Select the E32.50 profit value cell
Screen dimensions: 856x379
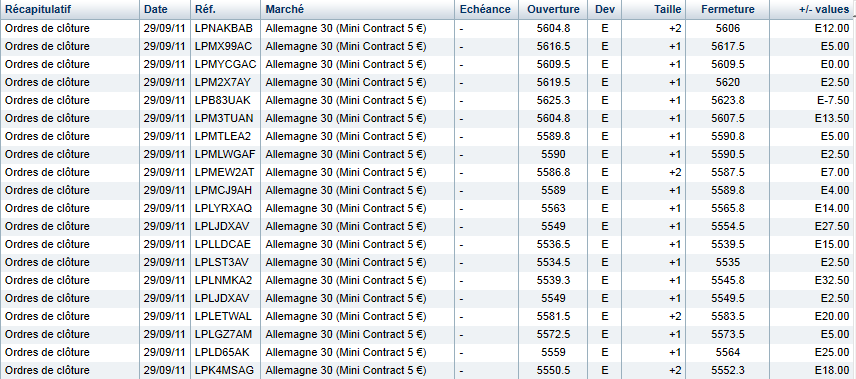pyautogui.click(x=813, y=281)
